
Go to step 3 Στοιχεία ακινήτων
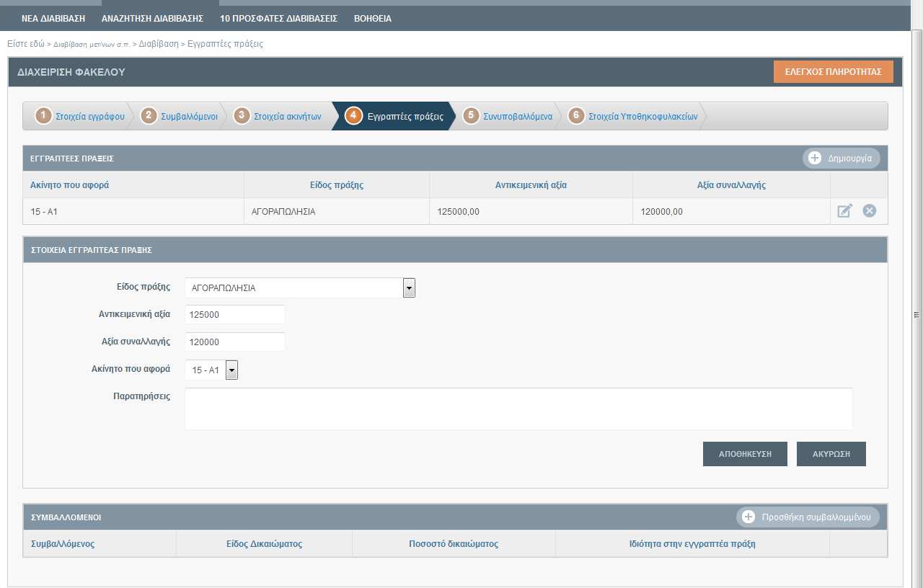[x=278, y=116]
